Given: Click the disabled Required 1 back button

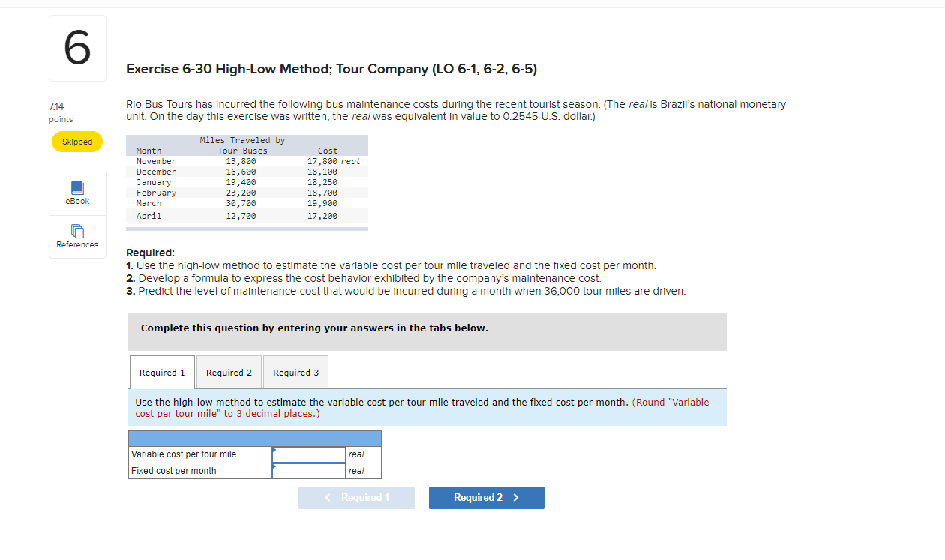Looking at the screenshot, I should [x=356, y=498].
